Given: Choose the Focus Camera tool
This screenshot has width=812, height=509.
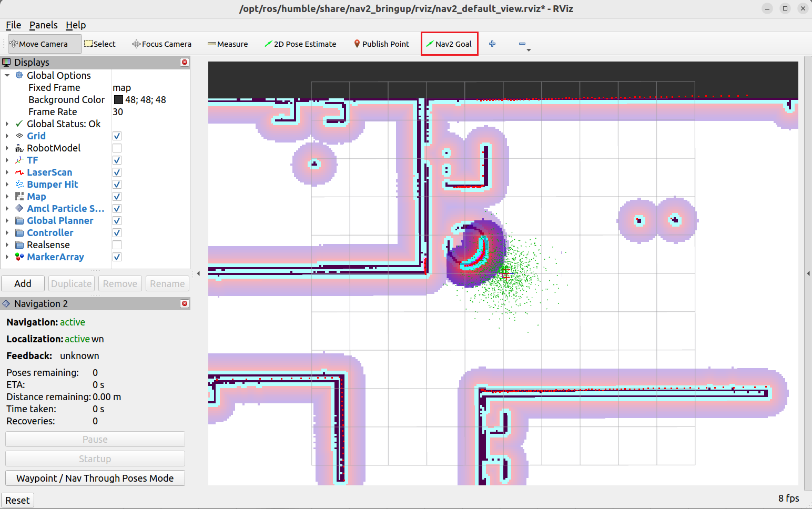Looking at the screenshot, I should point(161,44).
